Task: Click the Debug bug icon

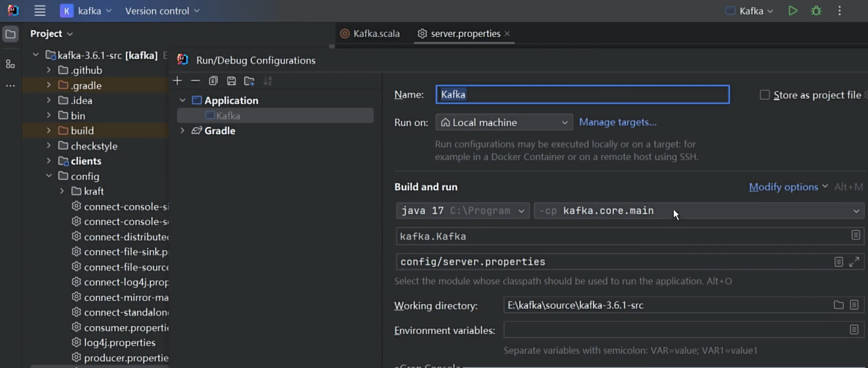Action: point(816,11)
